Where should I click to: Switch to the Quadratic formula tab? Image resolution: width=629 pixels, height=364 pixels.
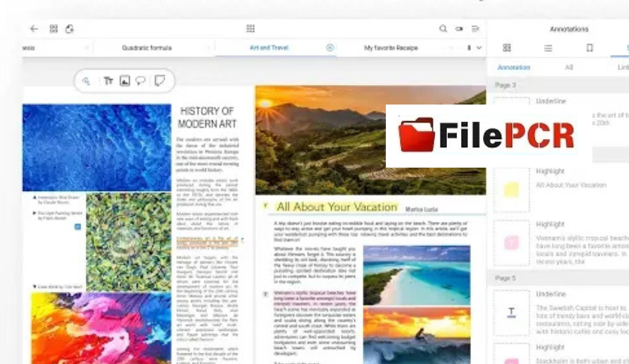pyautogui.click(x=147, y=47)
